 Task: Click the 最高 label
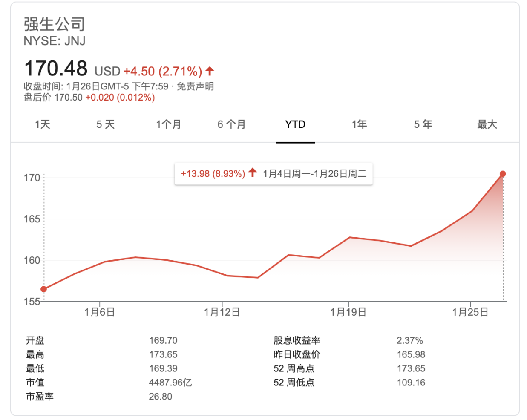point(35,354)
